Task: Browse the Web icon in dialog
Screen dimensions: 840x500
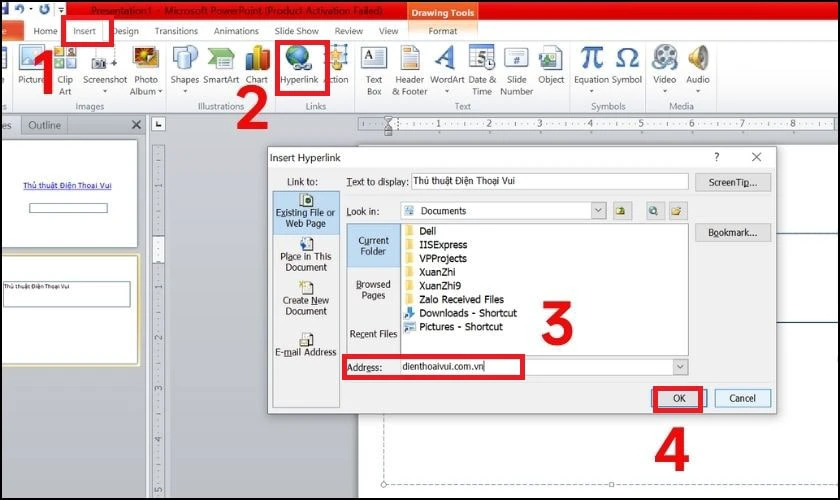Action: tap(653, 211)
